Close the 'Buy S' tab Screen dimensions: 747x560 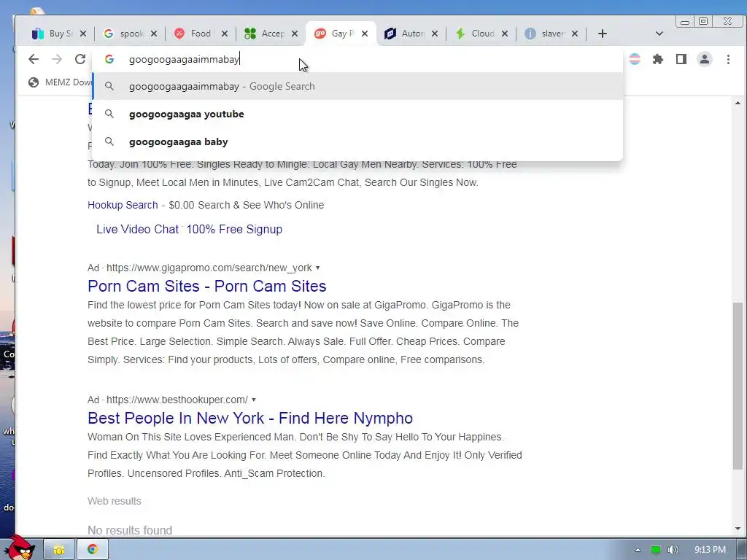[x=83, y=34]
